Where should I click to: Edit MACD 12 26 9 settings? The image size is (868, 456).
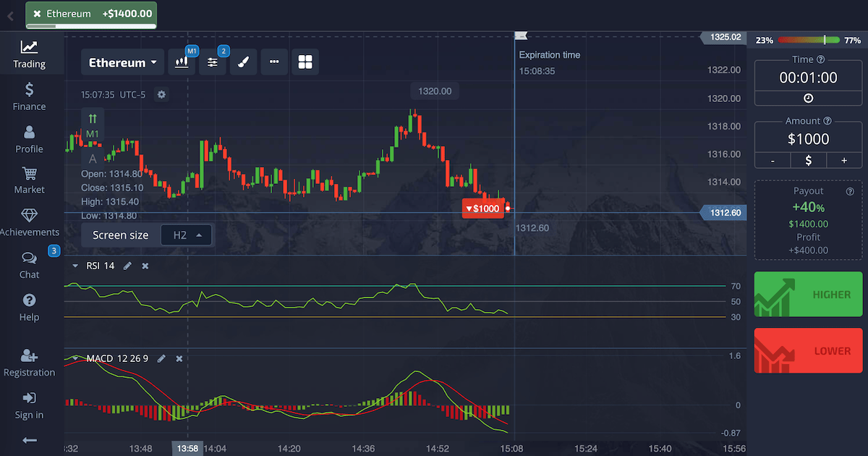pos(161,358)
